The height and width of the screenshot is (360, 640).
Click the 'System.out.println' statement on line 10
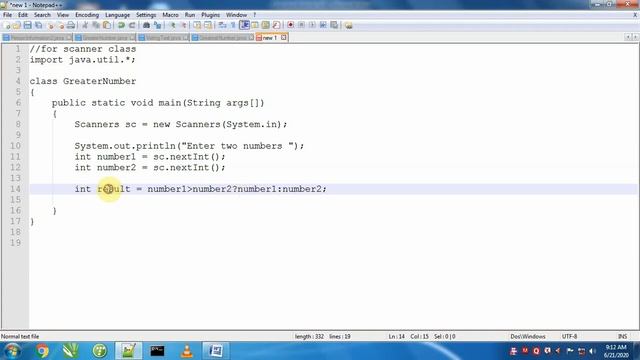[189, 146]
